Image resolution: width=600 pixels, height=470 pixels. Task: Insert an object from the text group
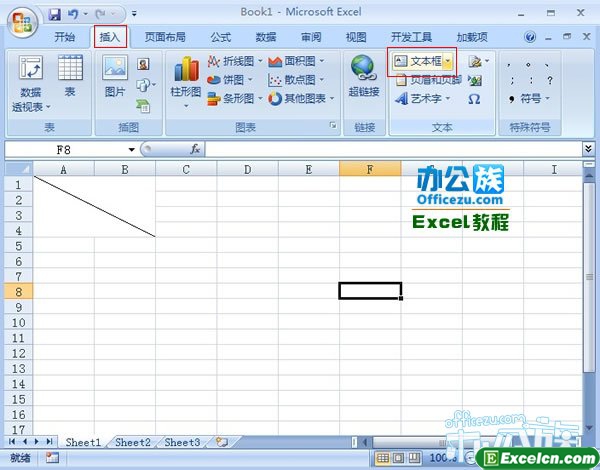[x=474, y=80]
